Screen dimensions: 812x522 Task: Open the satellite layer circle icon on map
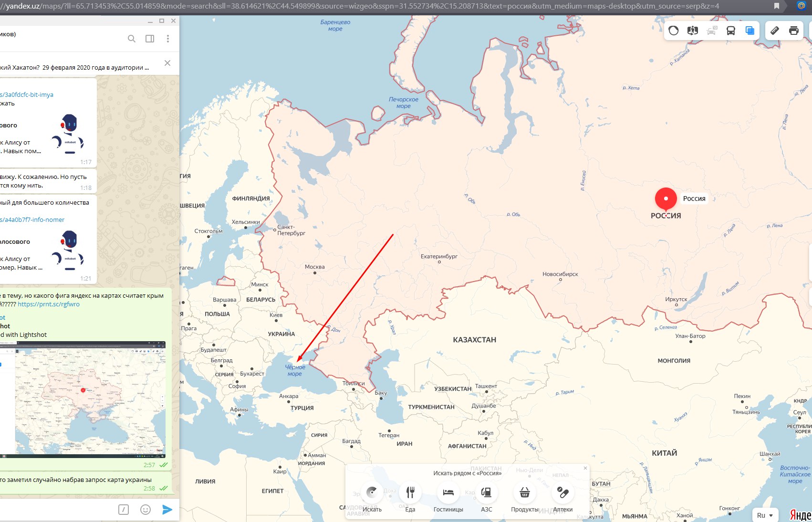point(674,31)
